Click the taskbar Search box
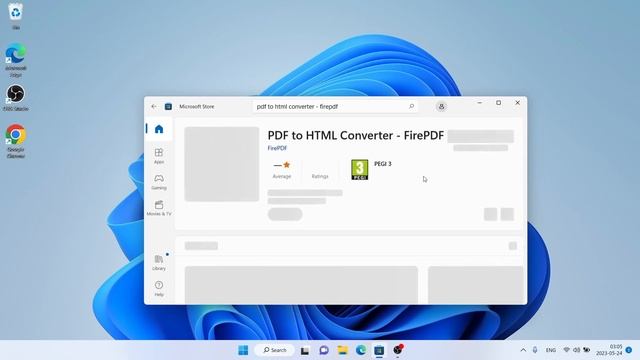This screenshot has height=360, width=640. tap(275, 350)
